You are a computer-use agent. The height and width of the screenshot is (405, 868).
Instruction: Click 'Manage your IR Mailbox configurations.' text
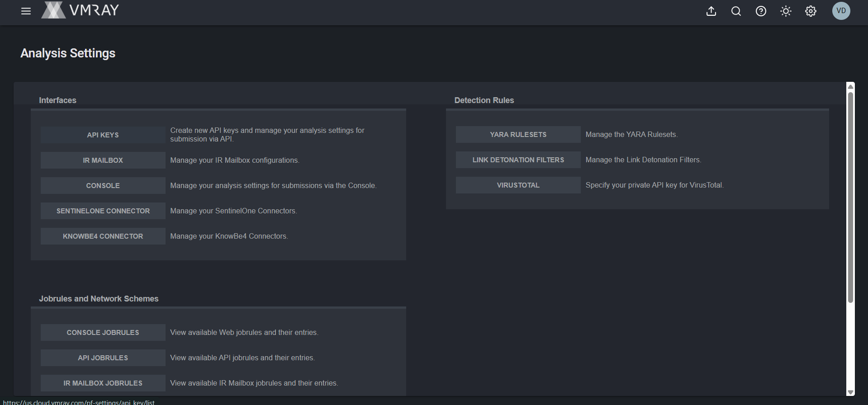(235, 160)
